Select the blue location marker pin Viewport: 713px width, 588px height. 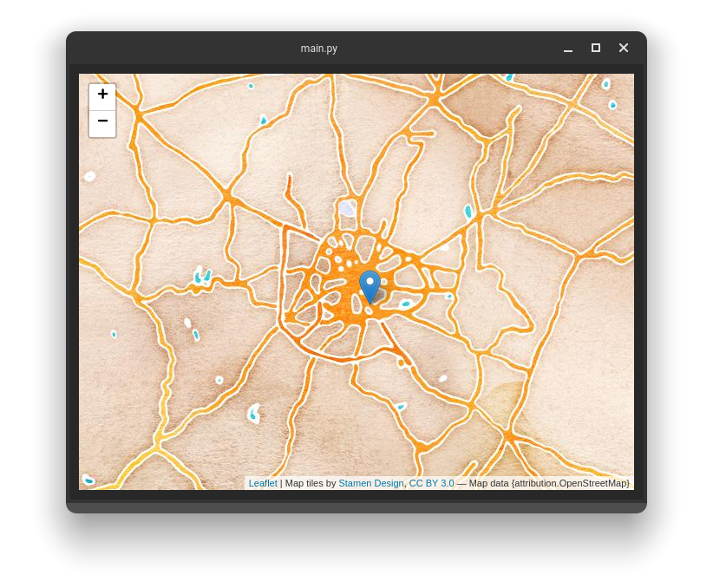(x=370, y=284)
